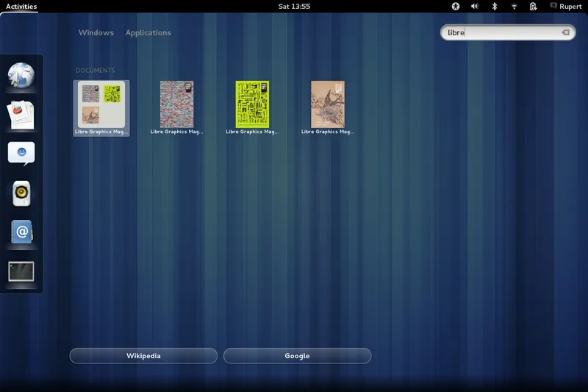Viewport: 588px width, 392px height.
Task: Launch the web browser from the dash
Action: [21, 74]
